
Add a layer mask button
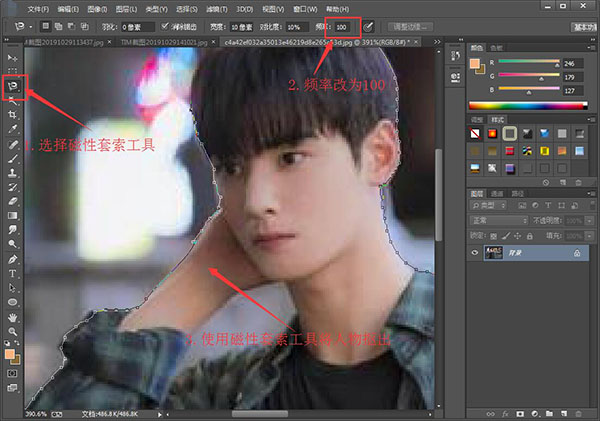tap(520, 414)
